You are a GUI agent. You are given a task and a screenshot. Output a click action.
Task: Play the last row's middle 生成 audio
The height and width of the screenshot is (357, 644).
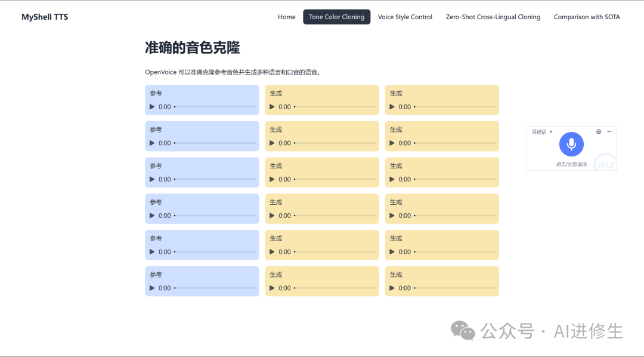coord(272,288)
